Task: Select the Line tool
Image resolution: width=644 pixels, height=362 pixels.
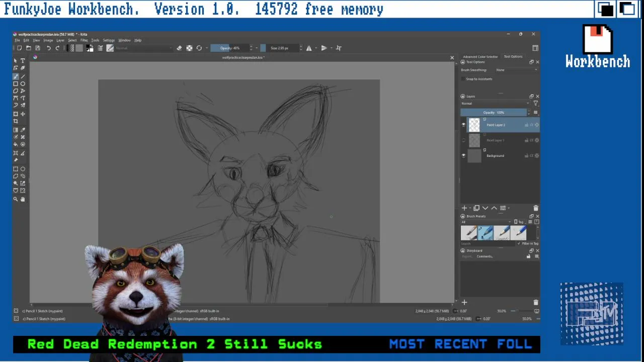Action: 23,76
